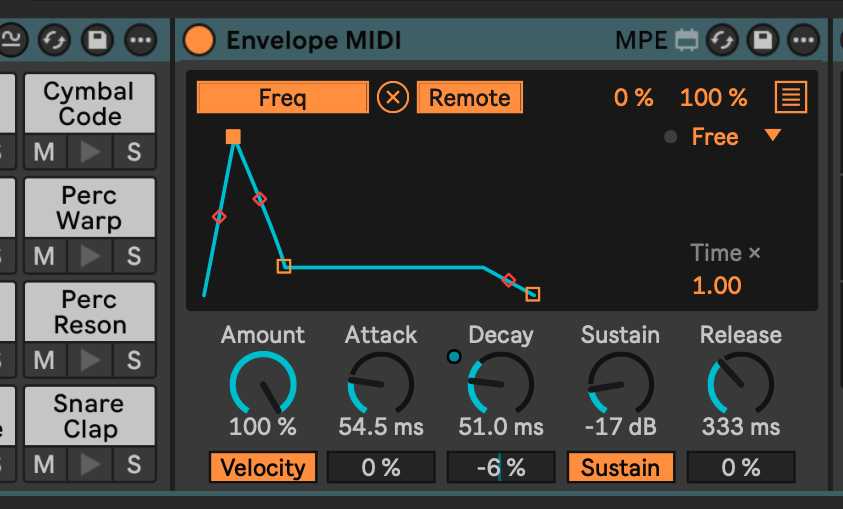Click the Amount knob

tap(263, 385)
